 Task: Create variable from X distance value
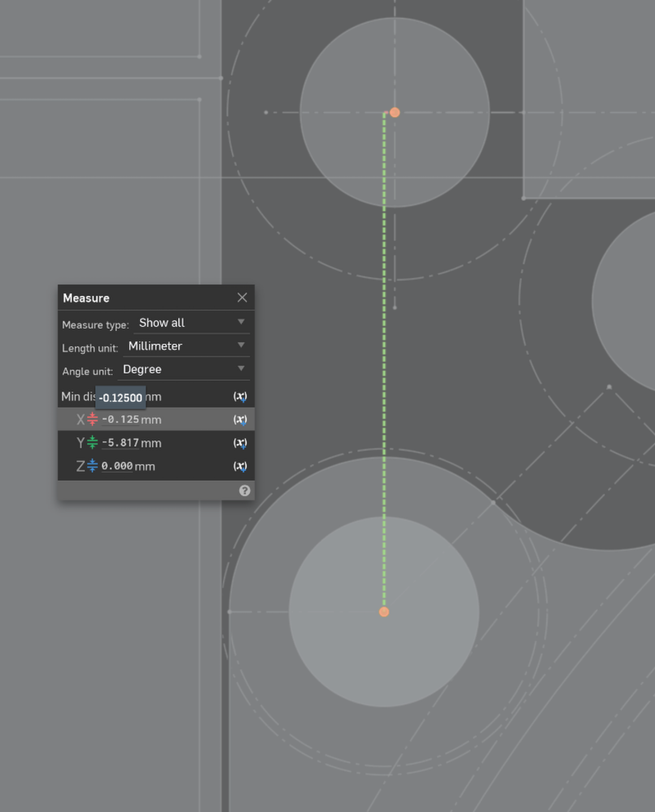pyautogui.click(x=240, y=420)
